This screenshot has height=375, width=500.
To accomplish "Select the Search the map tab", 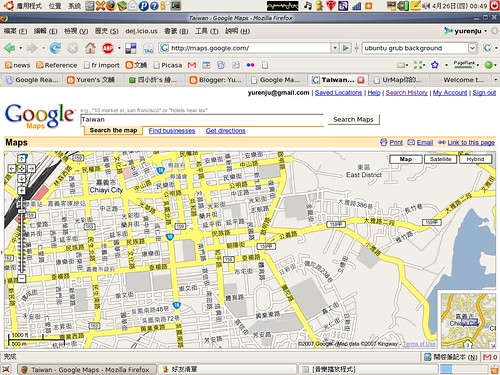I will 113,130.
